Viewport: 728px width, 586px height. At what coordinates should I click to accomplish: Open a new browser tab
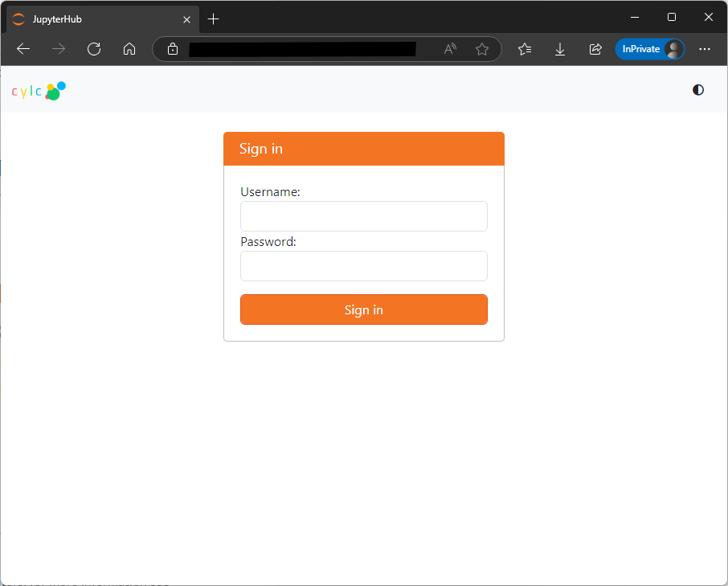pos(213,19)
